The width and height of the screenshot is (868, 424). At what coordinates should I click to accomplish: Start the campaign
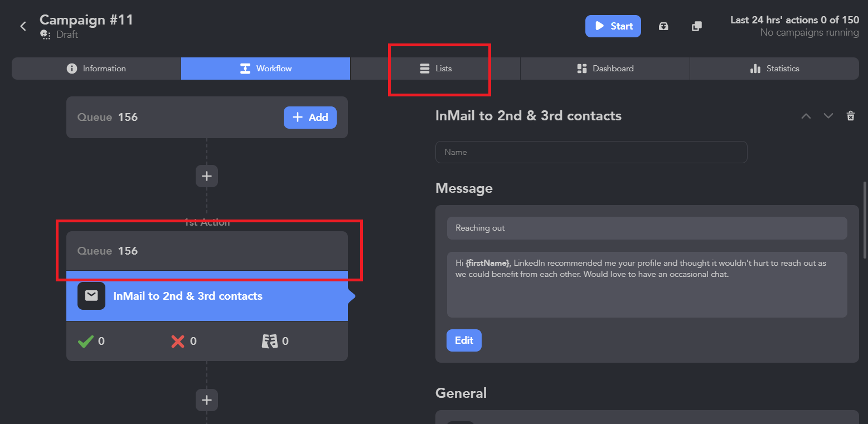(613, 26)
